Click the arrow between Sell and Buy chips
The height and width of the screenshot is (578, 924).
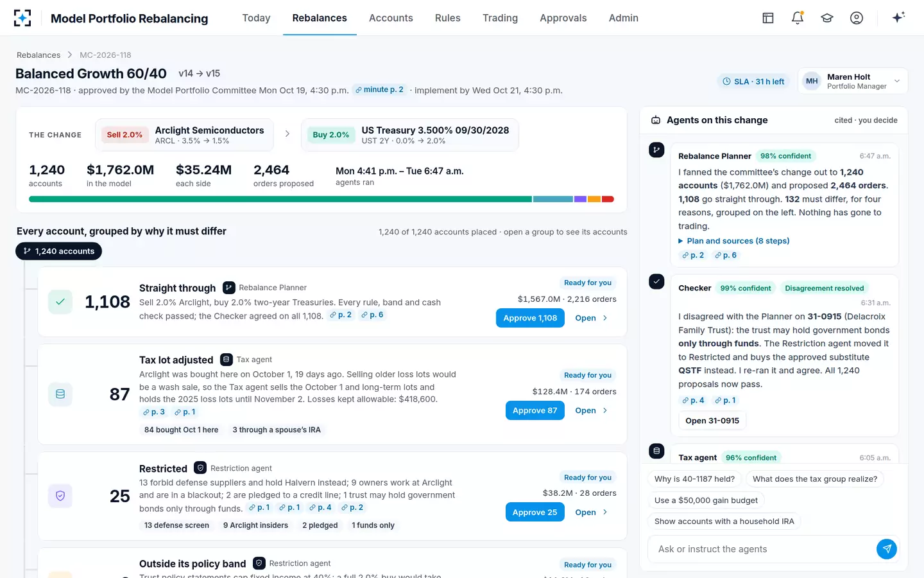(x=287, y=134)
